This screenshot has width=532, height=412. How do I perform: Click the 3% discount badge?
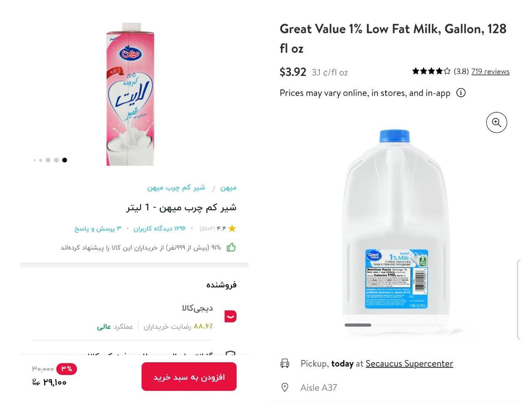(x=66, y=368)
